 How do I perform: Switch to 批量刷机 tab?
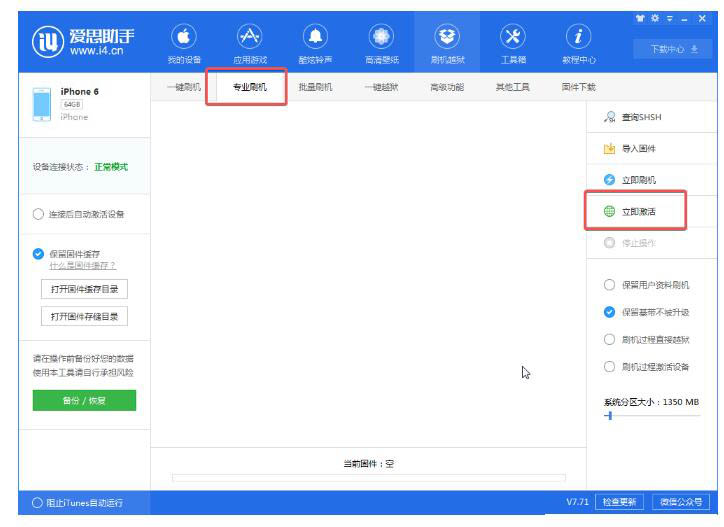point(315,87)
